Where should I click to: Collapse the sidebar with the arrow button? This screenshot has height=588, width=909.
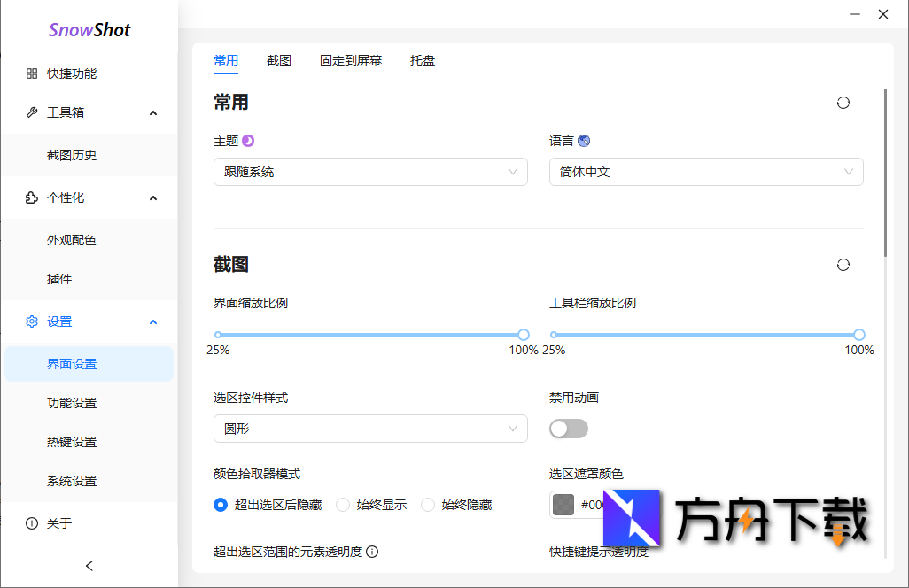point(89,566)
